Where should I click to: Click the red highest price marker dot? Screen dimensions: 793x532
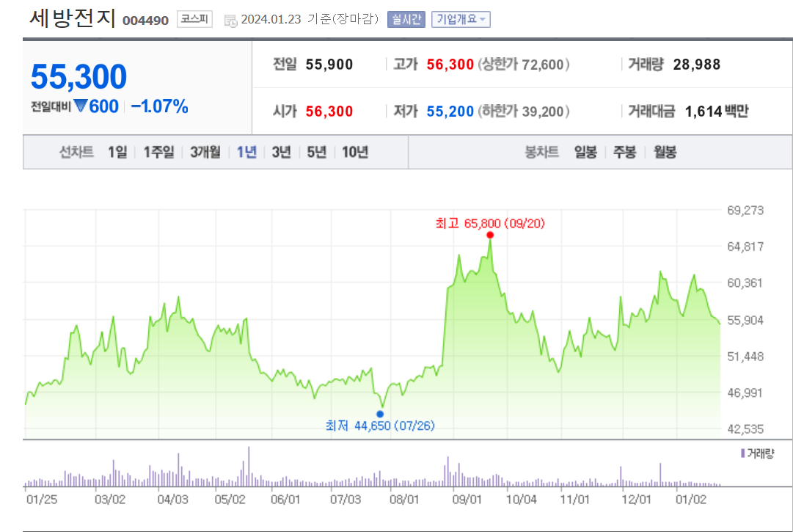tap(490, 235)
